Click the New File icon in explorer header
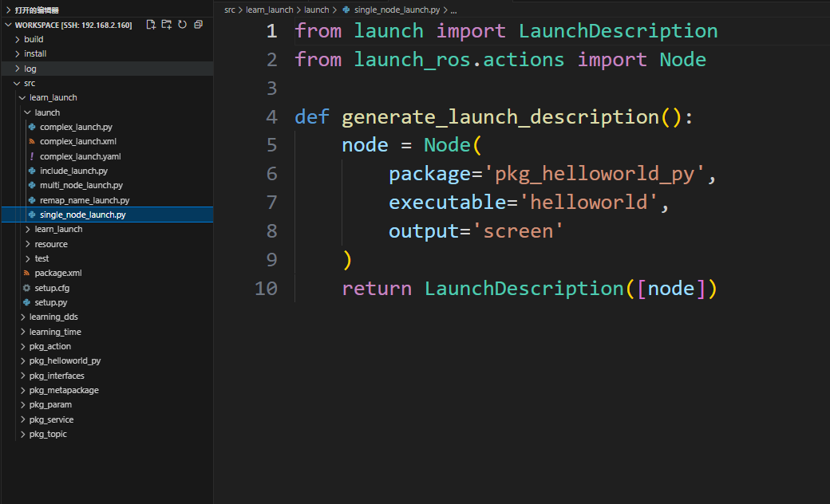The width and height of the screenshot is (830, 504). pyautogui.click(x=151, y=25)
